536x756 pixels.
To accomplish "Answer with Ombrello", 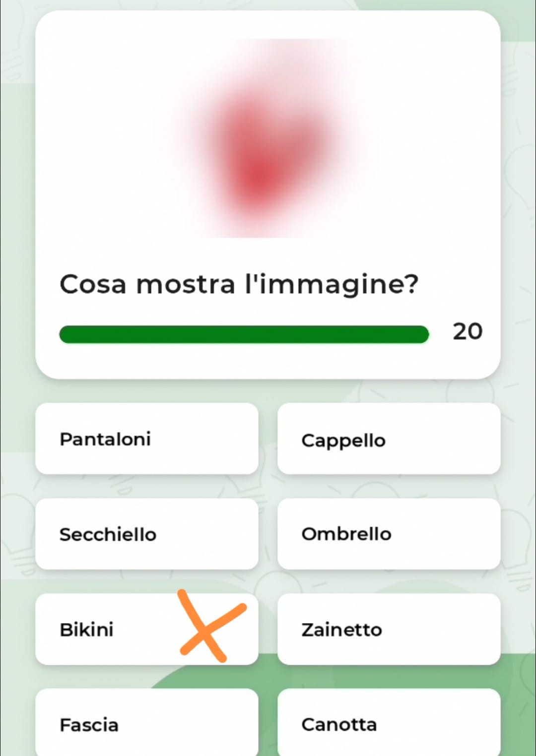I will pos(389,534).
